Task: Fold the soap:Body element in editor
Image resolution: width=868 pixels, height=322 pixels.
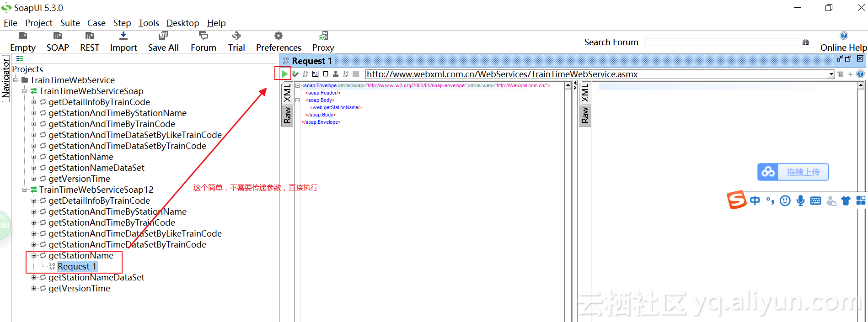Action: (297, 100)
